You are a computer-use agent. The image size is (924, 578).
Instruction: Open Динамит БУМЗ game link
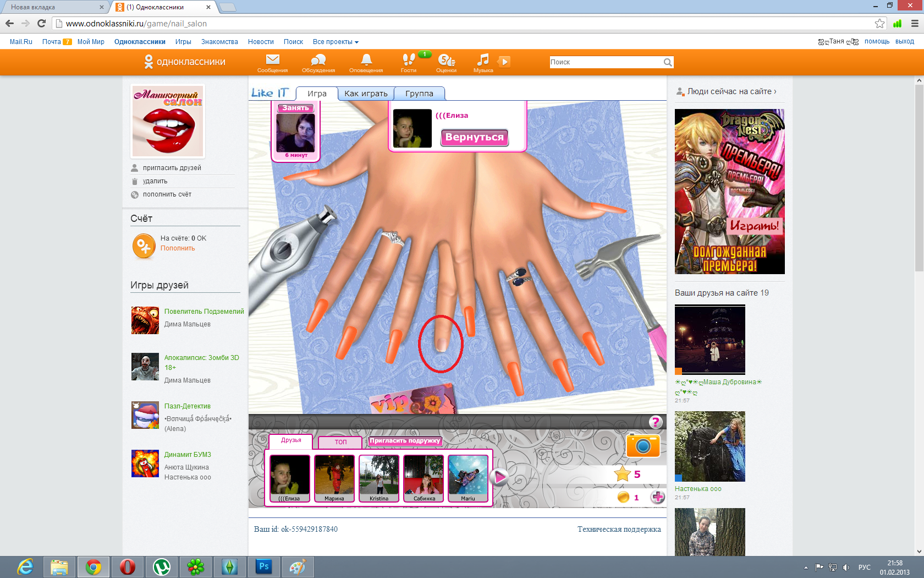click(x=188, y=455)
